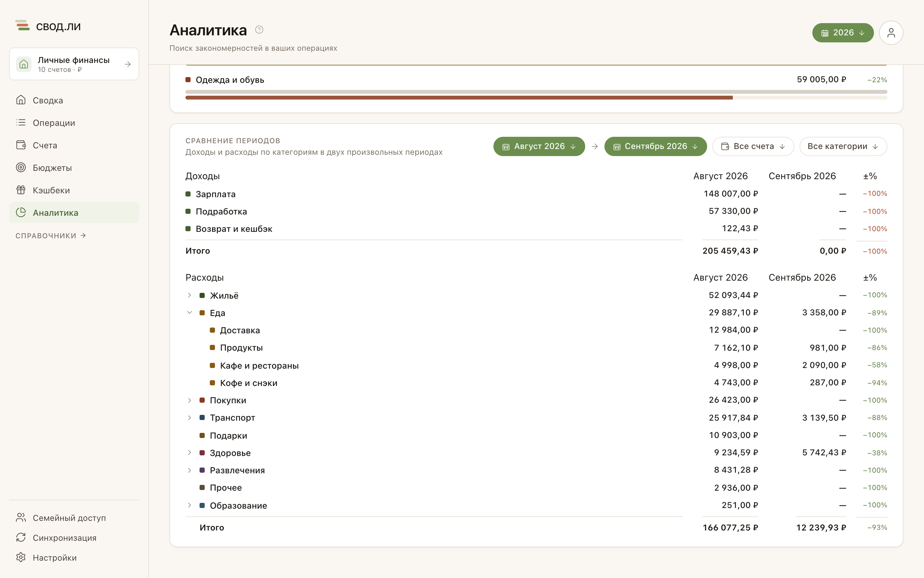Click the Зарплата green color swatch
The width and height of the screenshot is (924, 578).
(188, 194)
